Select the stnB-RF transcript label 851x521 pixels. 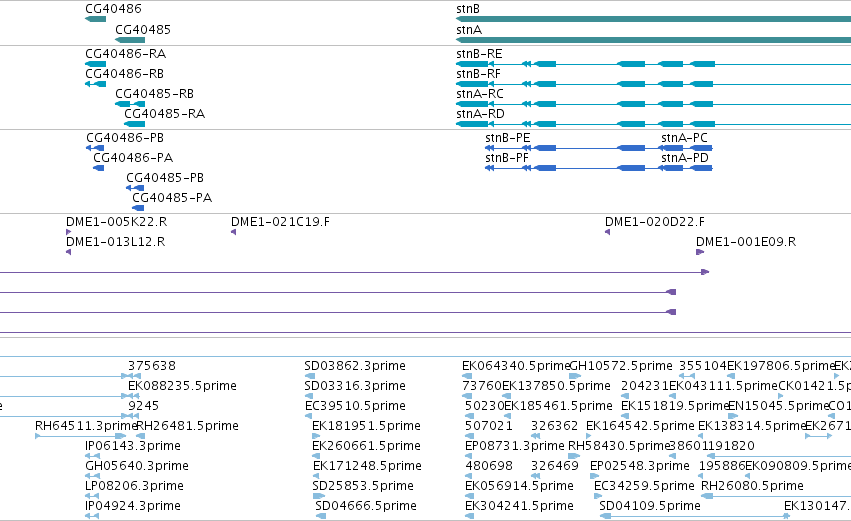pos(479,74)
